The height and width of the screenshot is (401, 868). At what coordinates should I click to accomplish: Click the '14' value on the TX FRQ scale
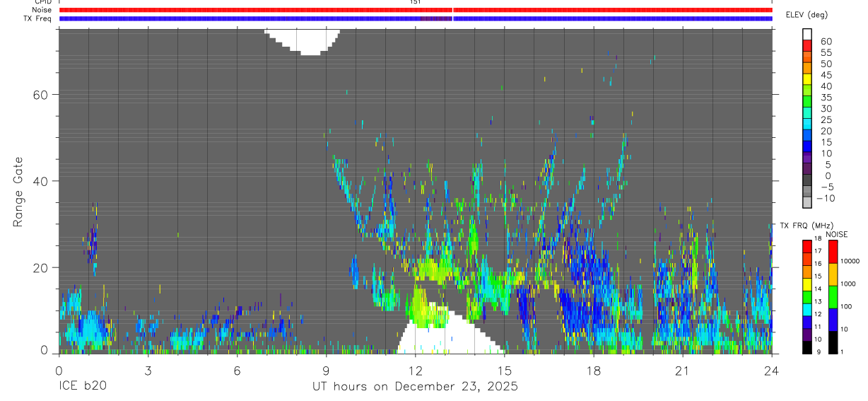coord(818,289)
